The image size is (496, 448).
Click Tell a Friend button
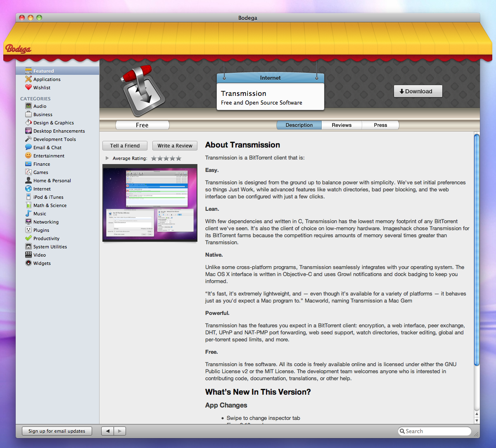pyautogui.click(x=125, y=146)
